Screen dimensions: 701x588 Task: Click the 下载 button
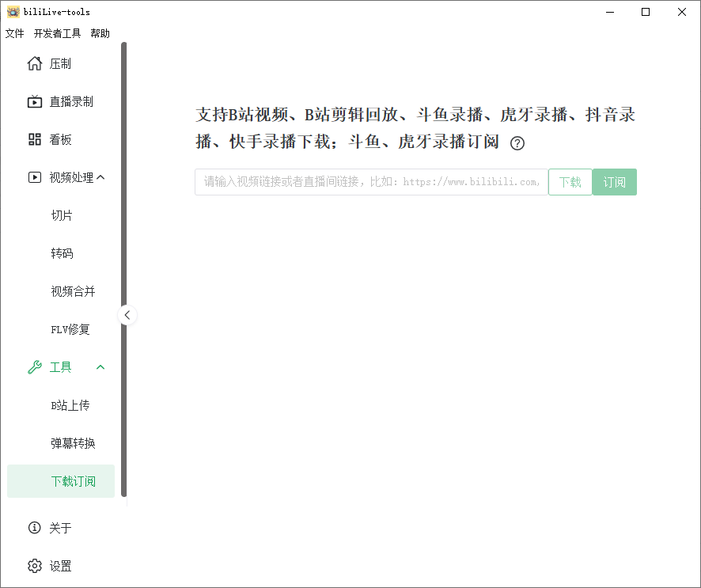click(x=570, y=182)
